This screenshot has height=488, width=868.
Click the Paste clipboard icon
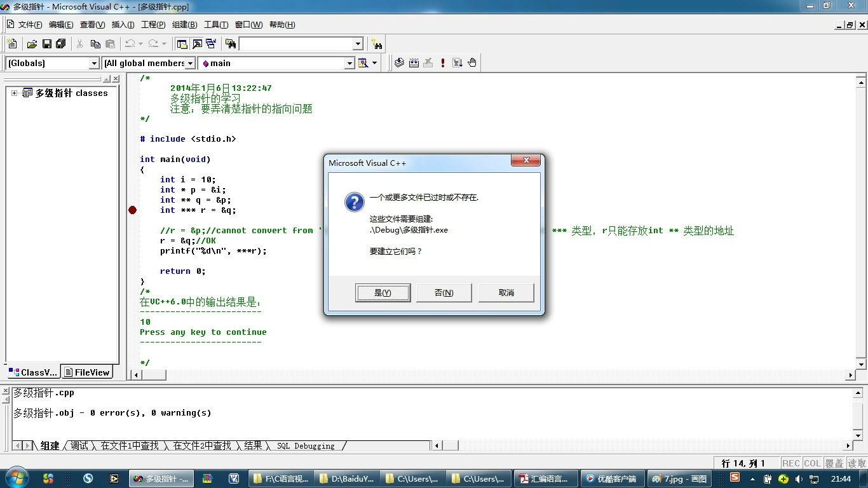110,44
